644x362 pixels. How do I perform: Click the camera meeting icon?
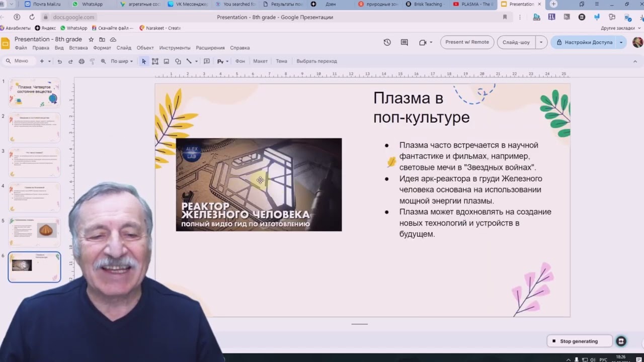click(423, 42)
